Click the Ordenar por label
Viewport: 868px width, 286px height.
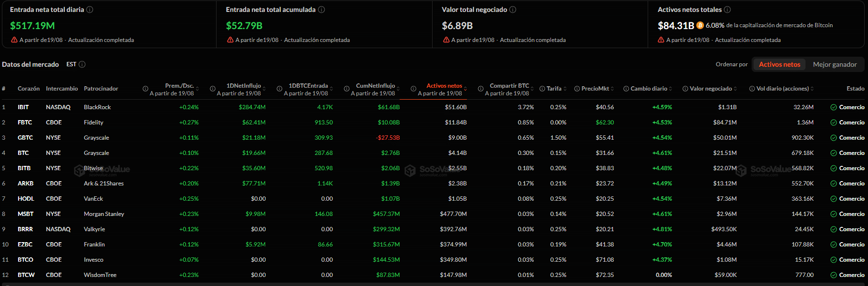tap(732, 64)
